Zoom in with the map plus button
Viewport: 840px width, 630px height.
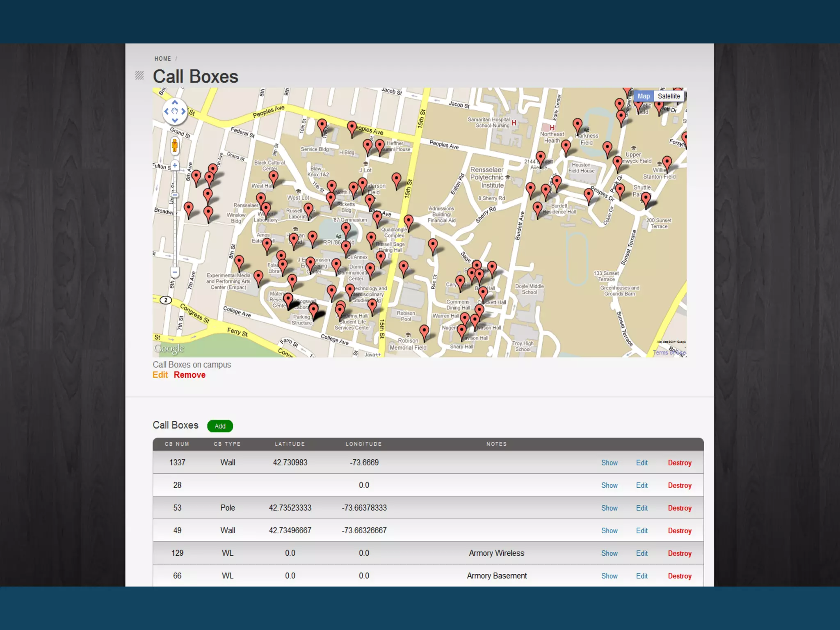[175, 165]
